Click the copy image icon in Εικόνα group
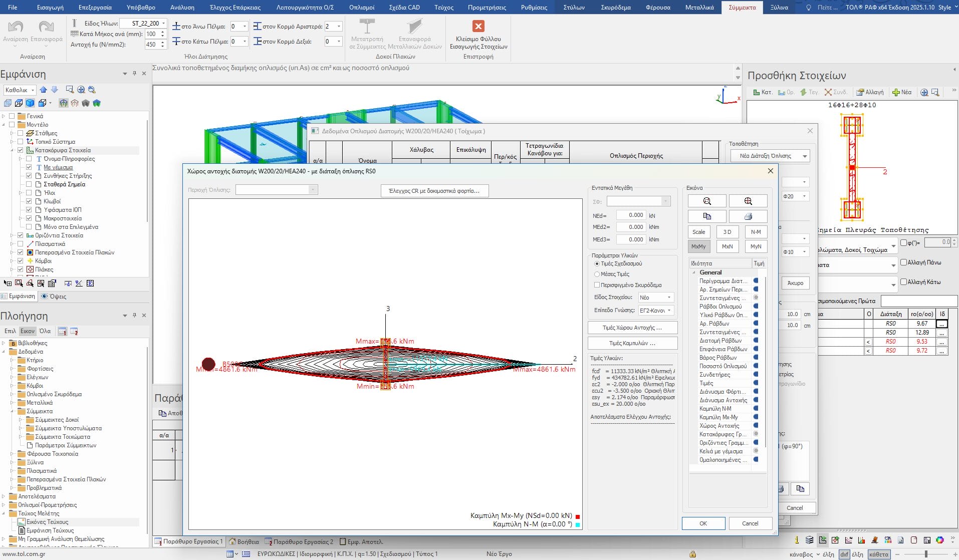Image resolution: width=959 pixels, height=560 pixels. coord(706,216)
